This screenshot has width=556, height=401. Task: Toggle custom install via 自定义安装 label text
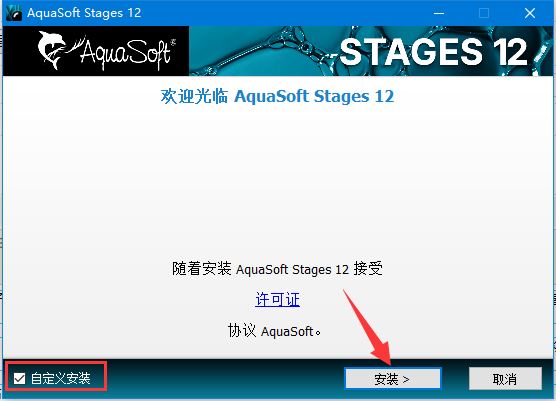click(x=61, y=378)
